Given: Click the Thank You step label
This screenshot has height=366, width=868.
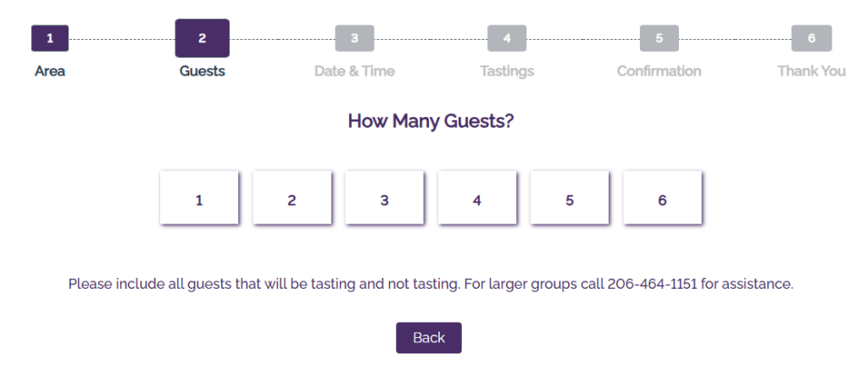Looking at the screenshot, I should tap(811, 71).
